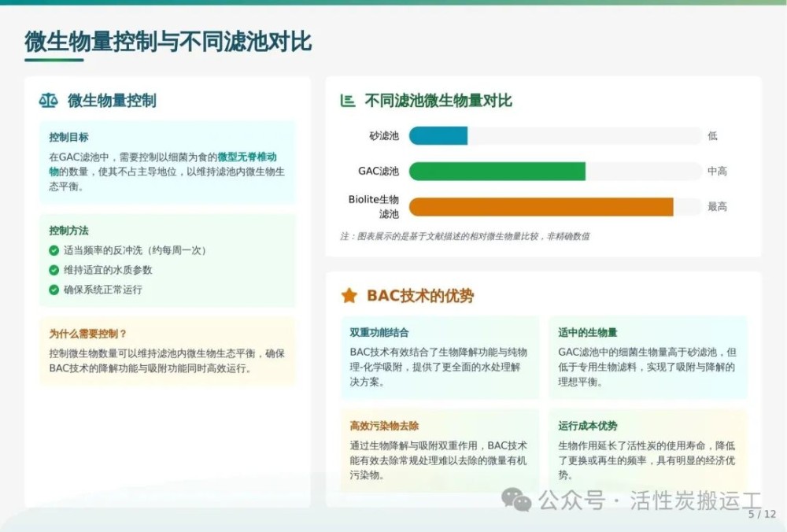Click the slide title 微生物量控制与不同滤池对比
Viewport: 787px width, 532px height.
[x=168, y=42]
